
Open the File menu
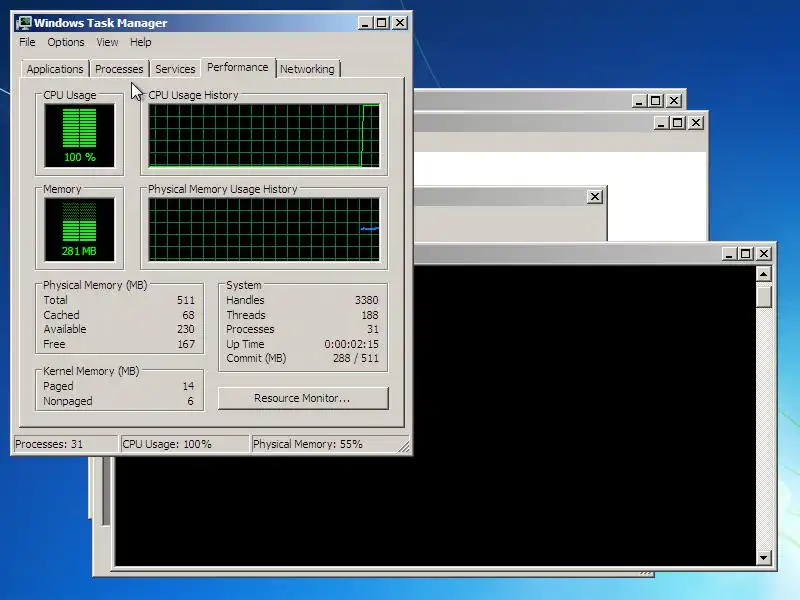(x=27, y=42)
